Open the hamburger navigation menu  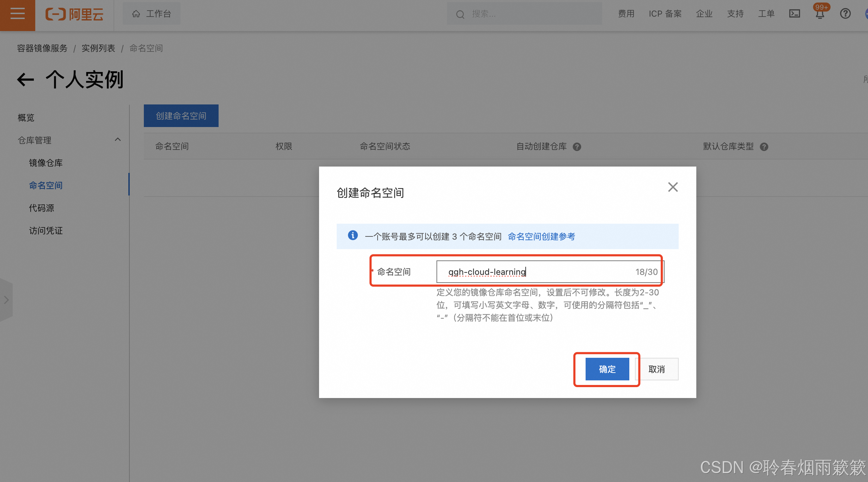click(17, 14)
